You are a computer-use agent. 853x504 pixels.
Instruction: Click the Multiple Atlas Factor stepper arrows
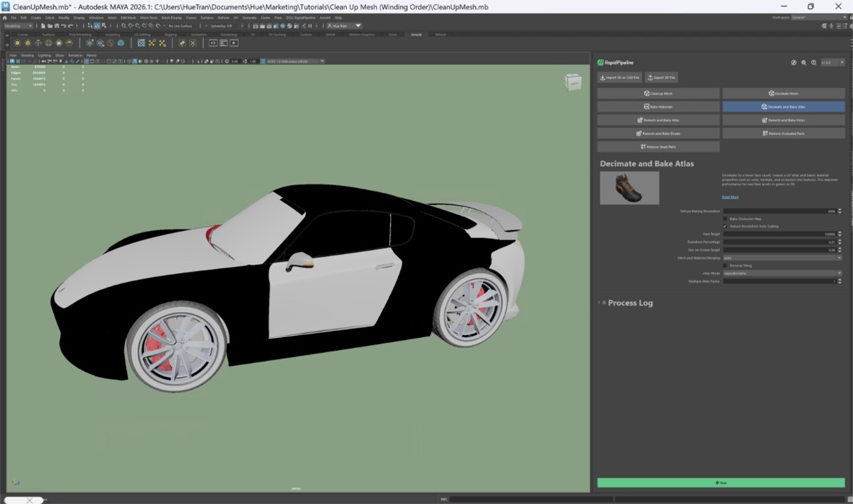840,281
